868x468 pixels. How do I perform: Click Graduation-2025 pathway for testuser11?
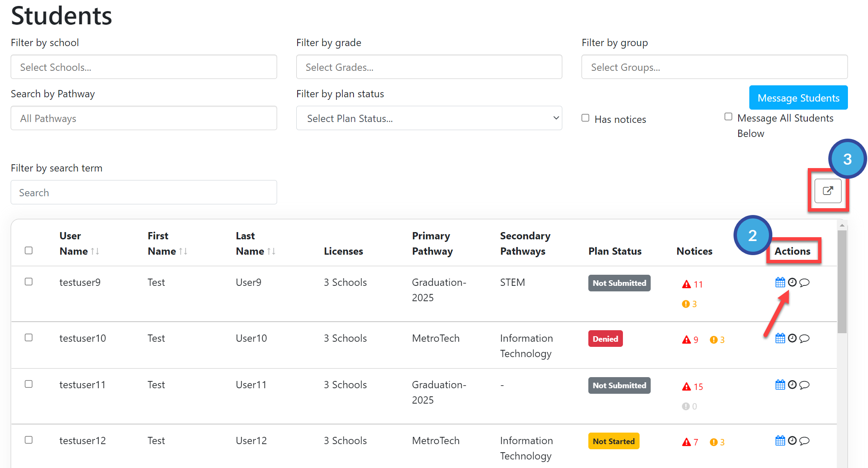click(439, 392)
